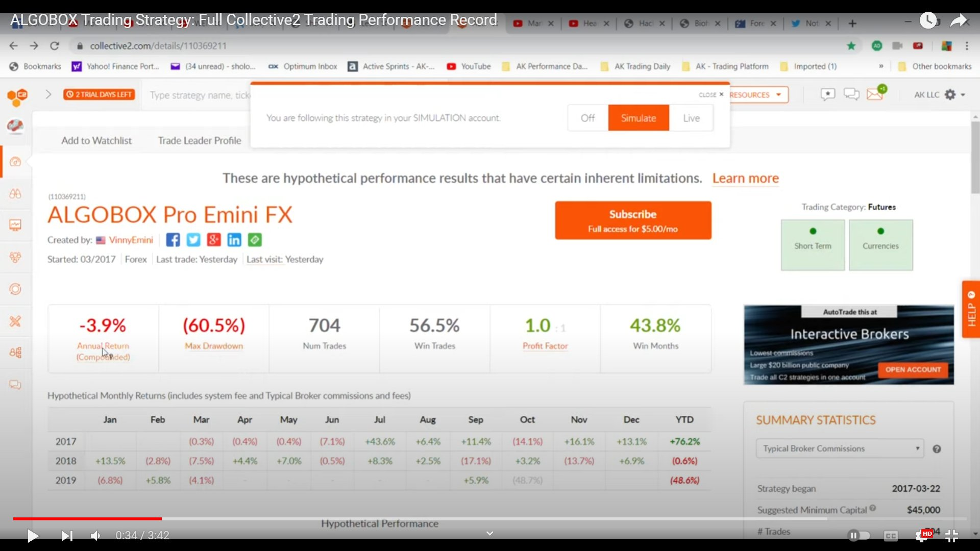Open the Add to Watchlist tab

96,140
